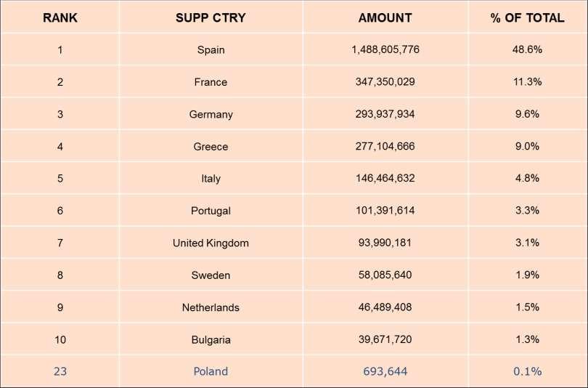Select the Bulgaria cell
The height and width of the screenshot is (388, 588).
[211, 339]
